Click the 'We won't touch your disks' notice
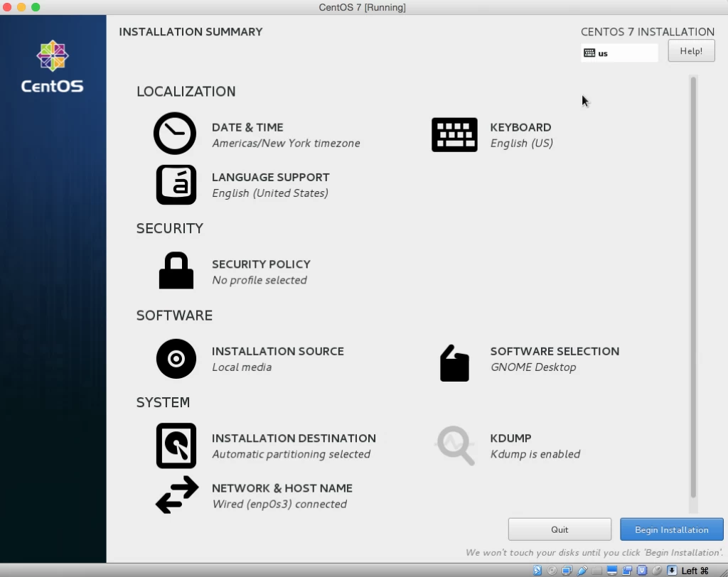The height and width of the screenshot is (577, 728). tap(594, 552)
